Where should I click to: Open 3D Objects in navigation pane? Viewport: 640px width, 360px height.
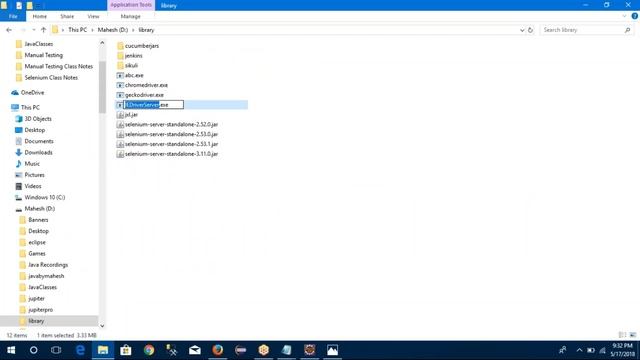coord(38,119)
